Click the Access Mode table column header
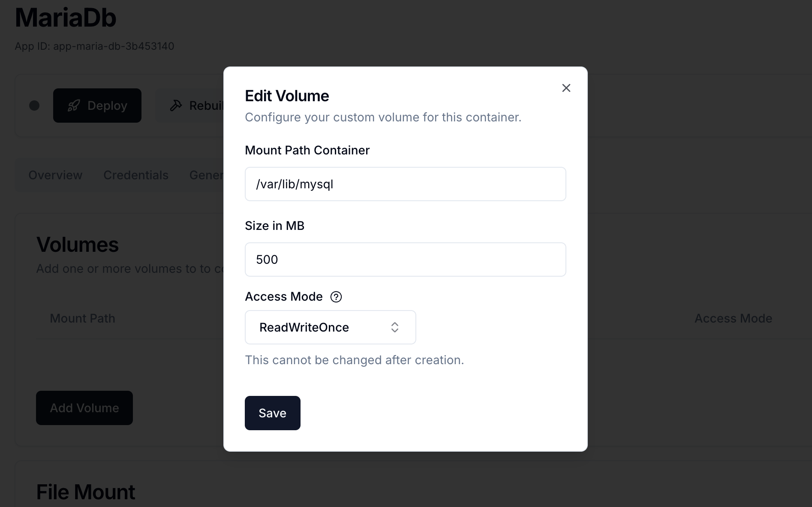The image size is (812, 507). click(x=733, y=318)
